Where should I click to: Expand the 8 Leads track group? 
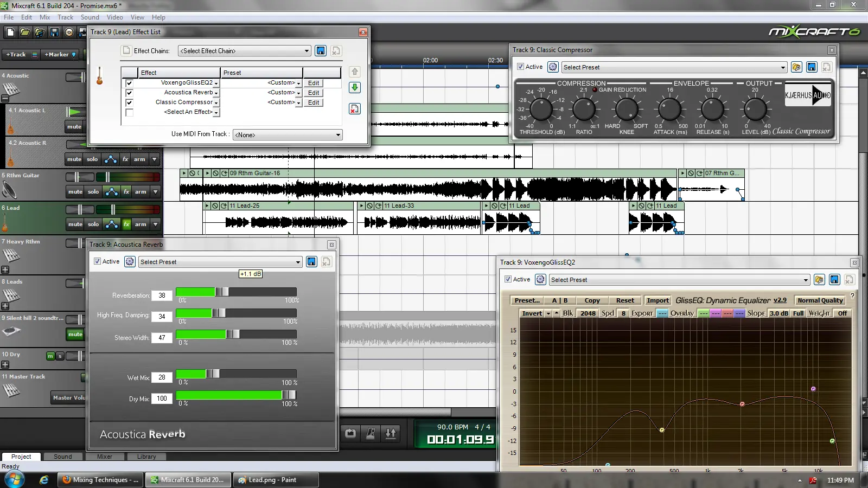[5, 306]
